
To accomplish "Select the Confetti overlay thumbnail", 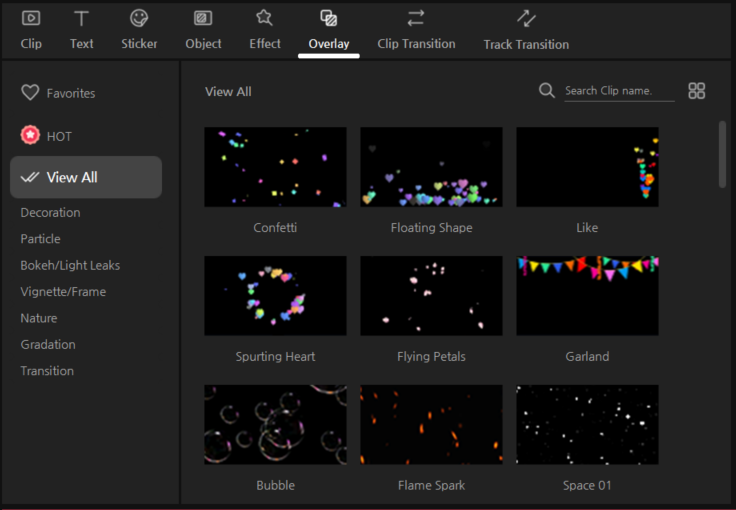I will click(x=275, y=167).
